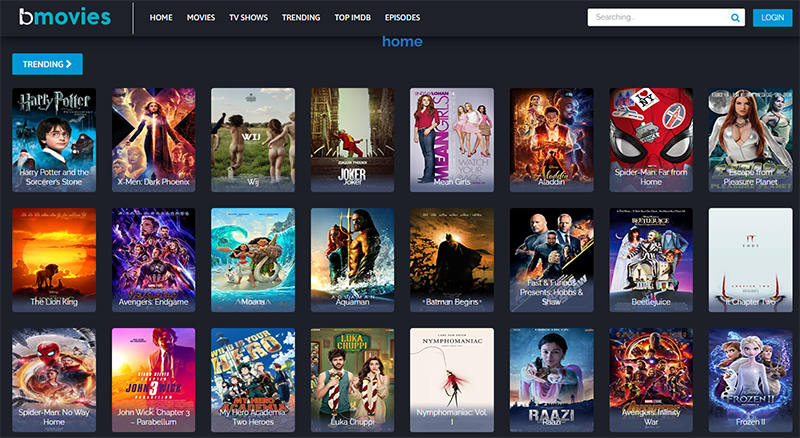This screenshot has height=438, width=800.
Task: Open the Nymphomaniac: Vol. I poster
Action: 452,380
